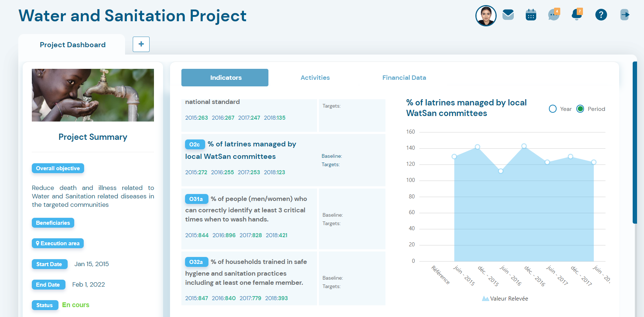Image resolution: width=644 pixels, height=317 pixels.
Task: Click the déc. - 2017 chart data point
Action: coord(570,157)
